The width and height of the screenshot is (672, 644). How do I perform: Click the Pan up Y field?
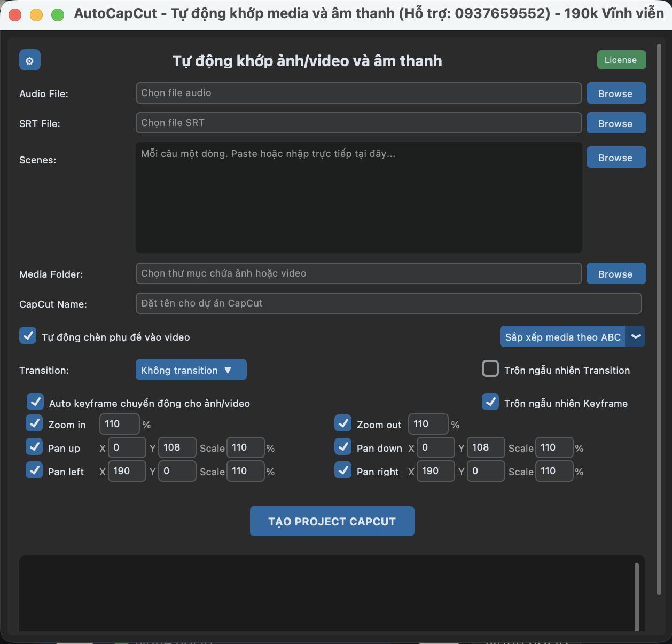tap(177, 447)
